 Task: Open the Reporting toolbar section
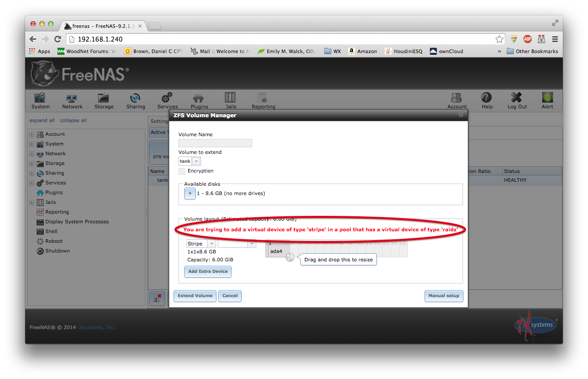pyautogui.click(x=263, y=100)
